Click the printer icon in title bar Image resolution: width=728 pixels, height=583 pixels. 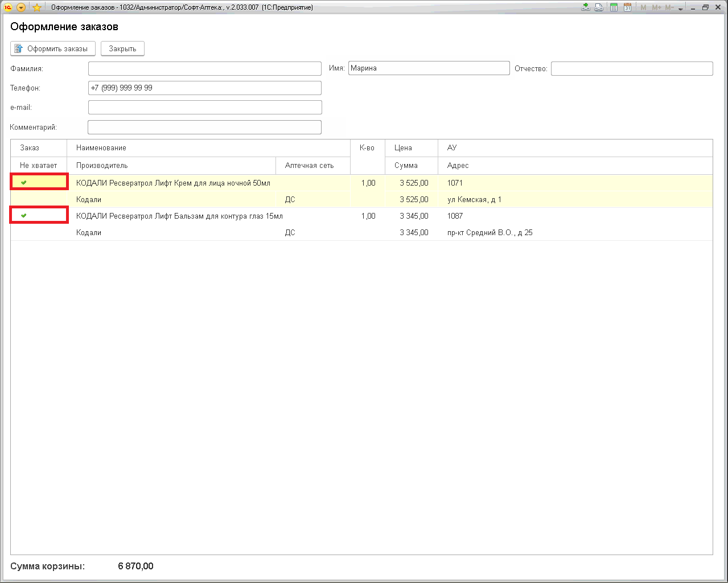pyautogui.click(x=599, y=7)
